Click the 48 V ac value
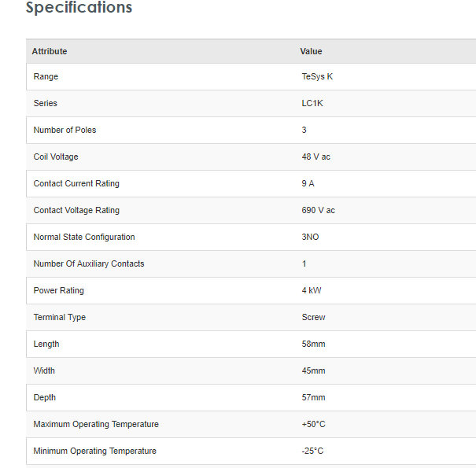 point(315,157)
